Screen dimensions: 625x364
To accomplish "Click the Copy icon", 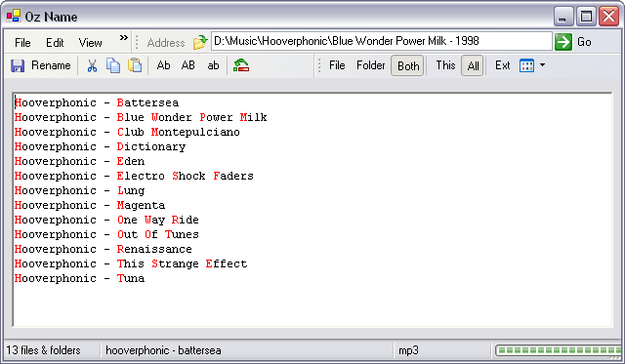I will [x=113, y=65].
